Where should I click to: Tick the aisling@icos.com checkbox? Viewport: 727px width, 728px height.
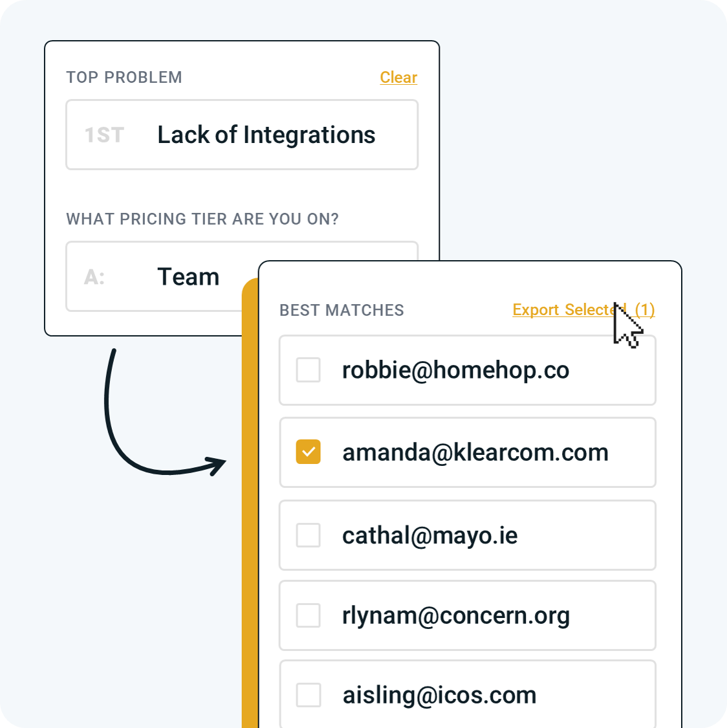point(309,695)
